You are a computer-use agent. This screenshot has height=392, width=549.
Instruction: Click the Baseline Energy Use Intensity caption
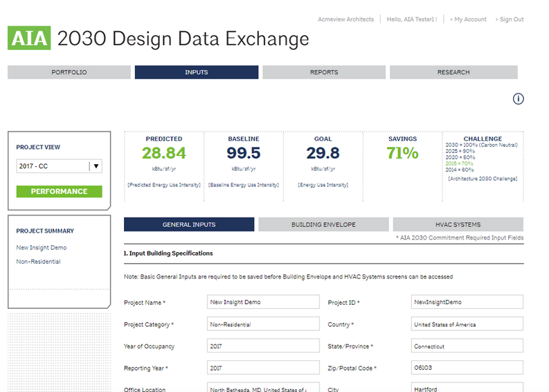pyautogui.click(x=243, y=185)
